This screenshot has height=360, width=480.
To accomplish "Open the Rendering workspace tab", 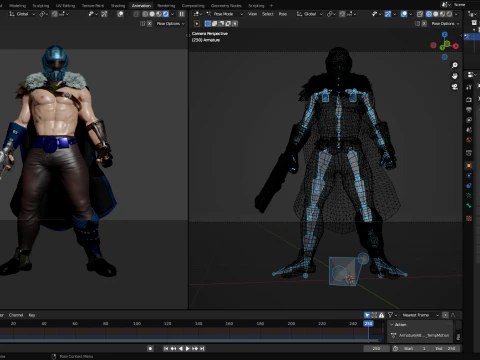I will [x=166, y=6].
